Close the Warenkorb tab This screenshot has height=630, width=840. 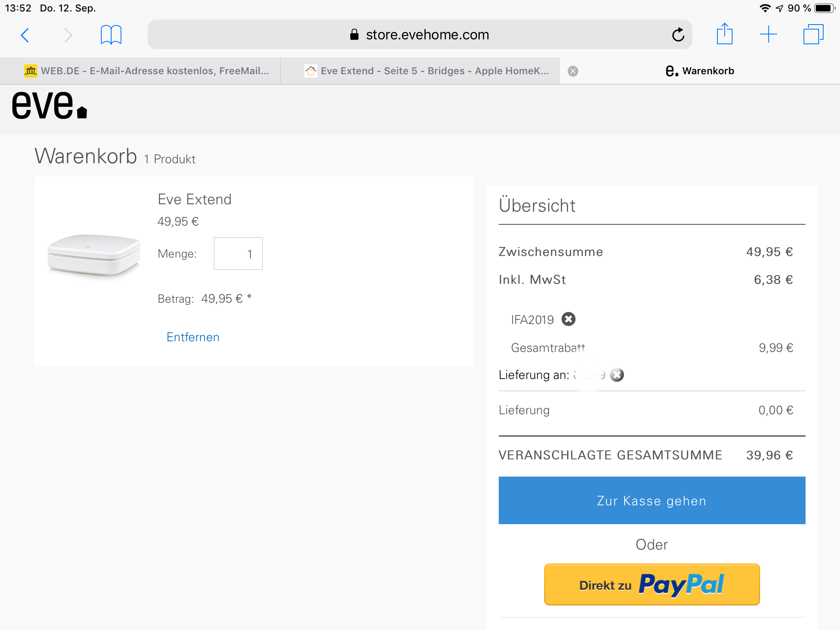573,71
